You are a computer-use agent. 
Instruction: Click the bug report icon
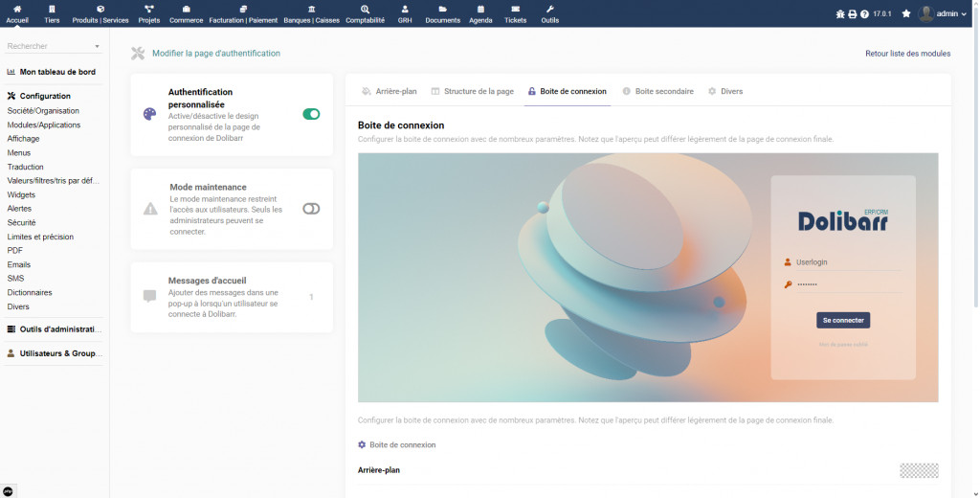click(x=840, y=14)
